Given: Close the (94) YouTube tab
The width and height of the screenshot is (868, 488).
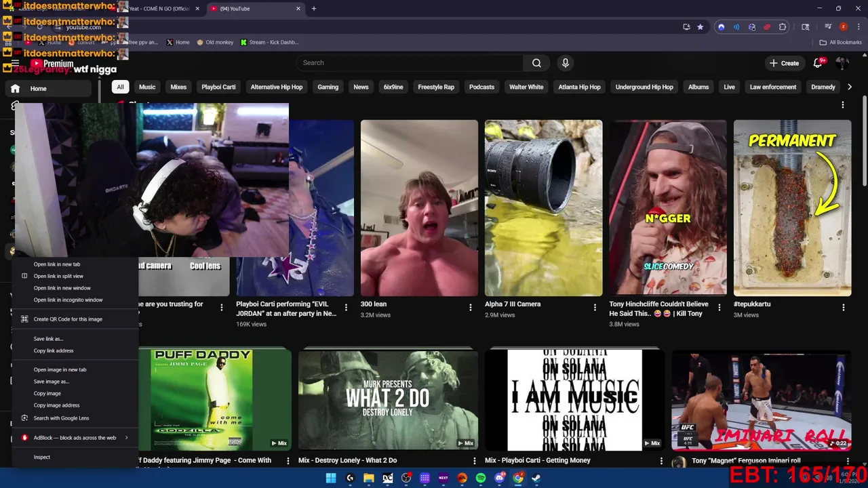Looking at the screenshot, I should pos(298,9).
